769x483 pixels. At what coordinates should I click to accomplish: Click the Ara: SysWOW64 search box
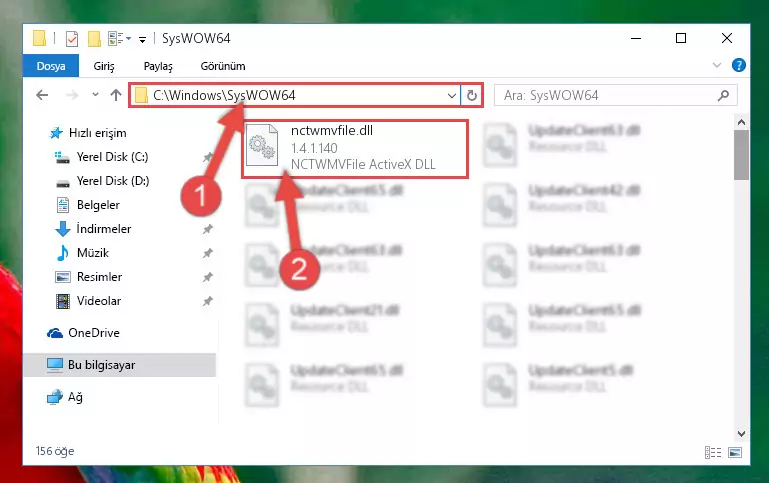click(x=615, y=95)
